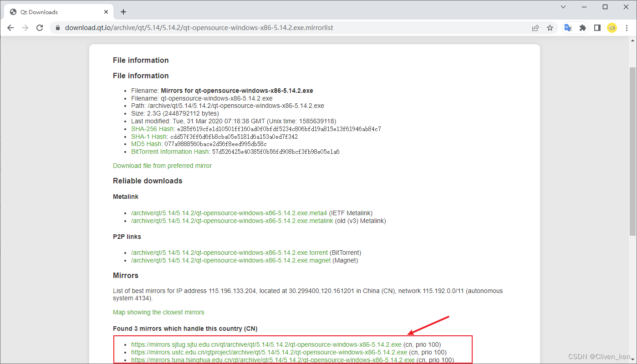
Task: Open the BitTorrent Information Hash link
Action: click(x=170, y=152)
